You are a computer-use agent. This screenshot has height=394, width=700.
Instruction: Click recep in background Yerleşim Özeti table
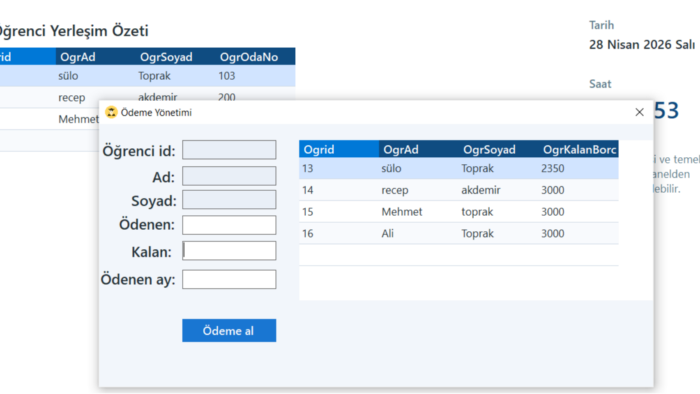coord(71,97)
